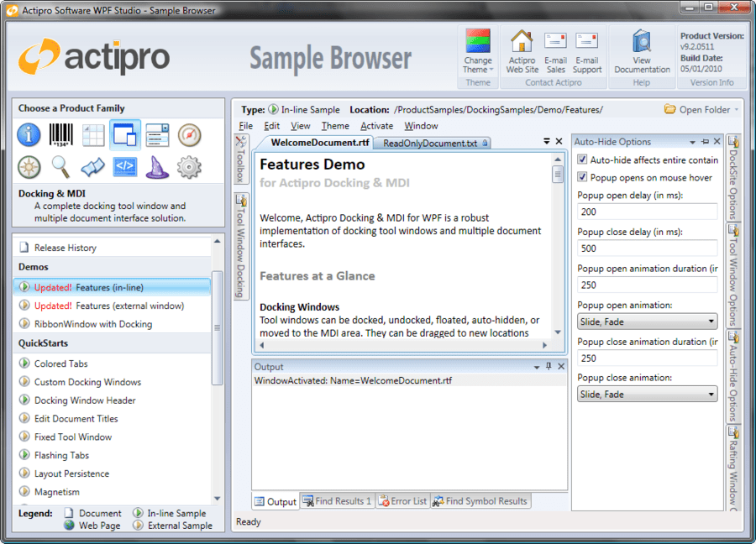Select the gear-shaped Shared Library icon

tap(188, 167)
